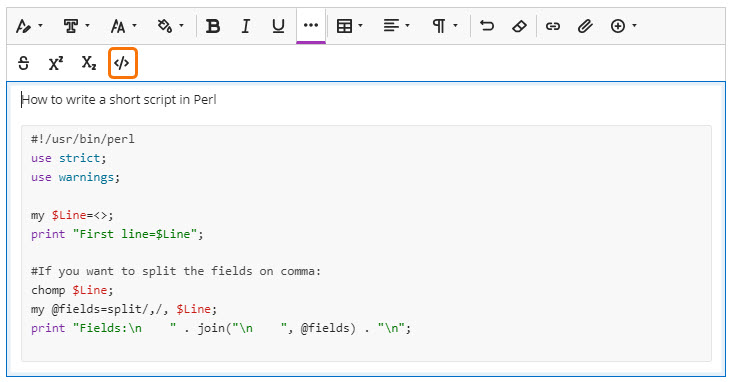The height and width of the screenshot is (382, 736).
Task: Expand the color picker dropdown arrow
Action: [182, 25]
